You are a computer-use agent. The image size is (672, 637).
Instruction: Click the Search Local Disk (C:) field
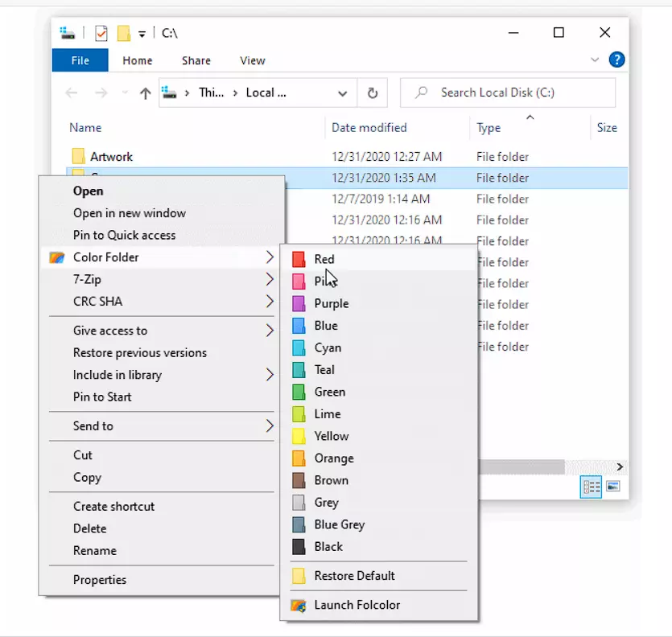click(515, 92)
